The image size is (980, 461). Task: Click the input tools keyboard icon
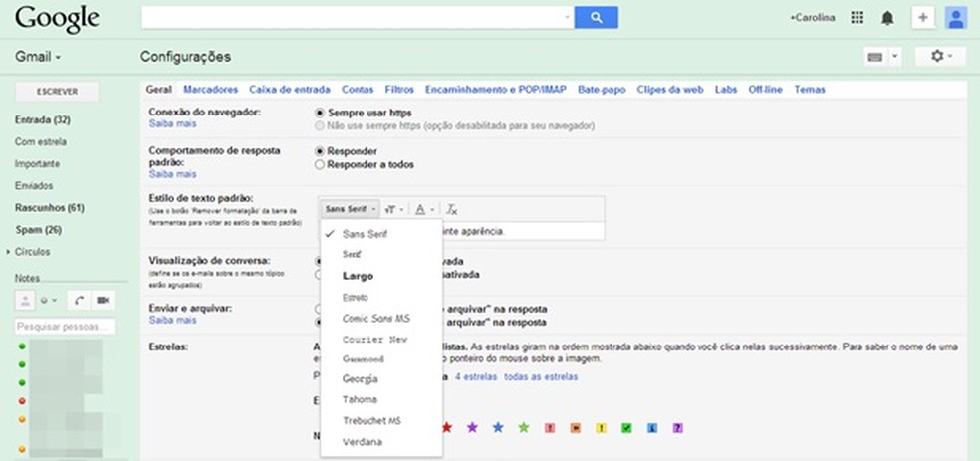click(x=875, y=57)
